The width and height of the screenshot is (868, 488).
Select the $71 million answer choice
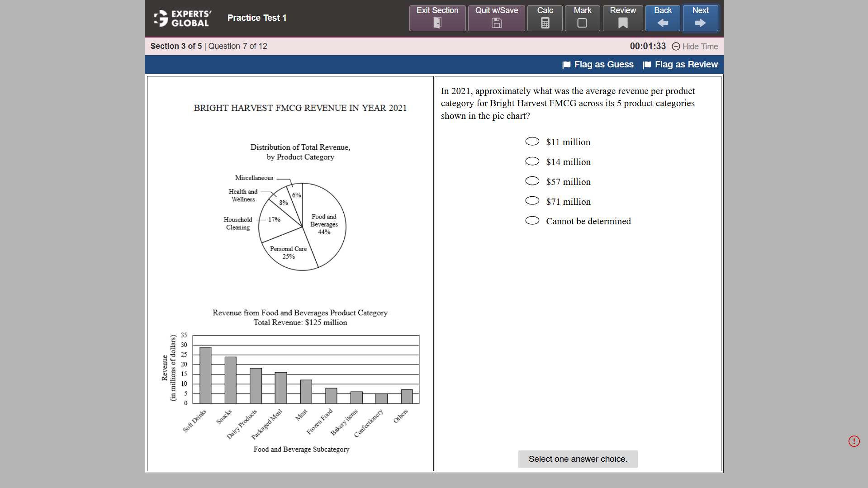(532, 200)
